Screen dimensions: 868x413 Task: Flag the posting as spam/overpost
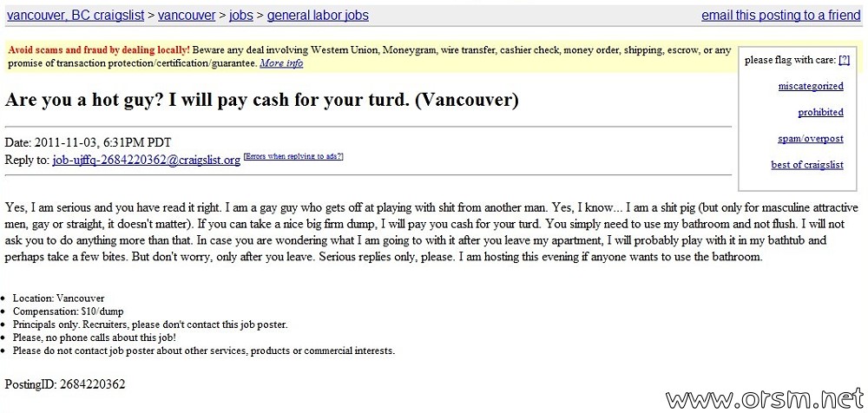(x=811, y=139)
